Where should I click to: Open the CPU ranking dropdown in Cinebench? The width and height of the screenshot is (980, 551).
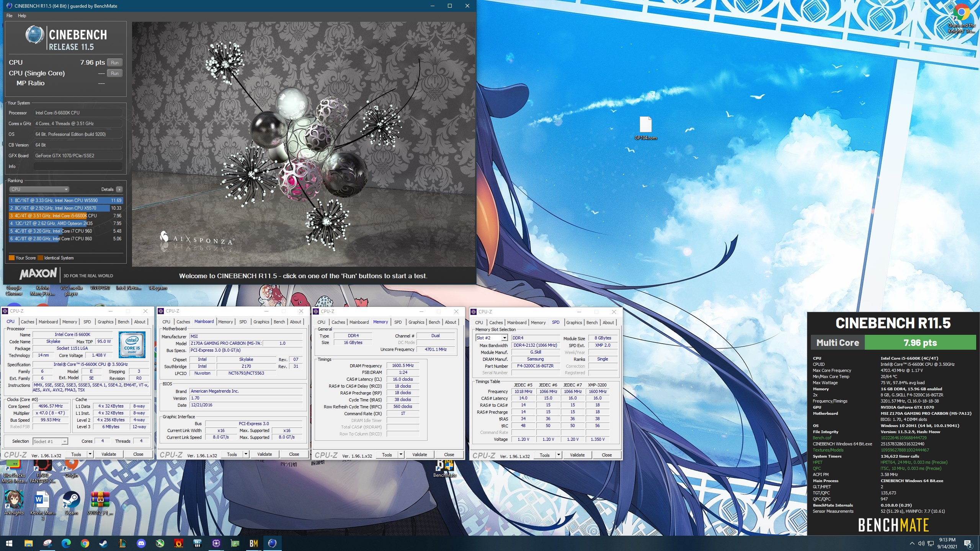tap(39, 189)
